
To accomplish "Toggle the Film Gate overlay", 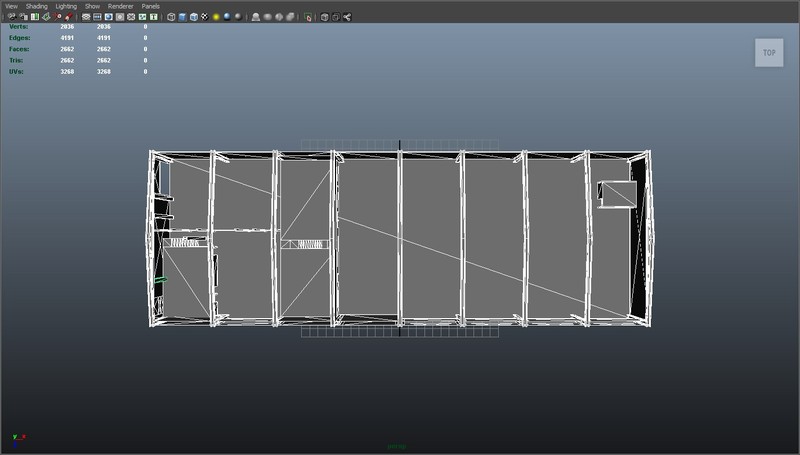I will pyautogui.click(x=97, y=17).
